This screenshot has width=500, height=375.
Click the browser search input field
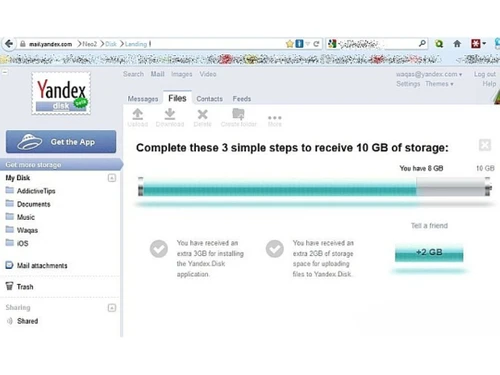[377, 44]
